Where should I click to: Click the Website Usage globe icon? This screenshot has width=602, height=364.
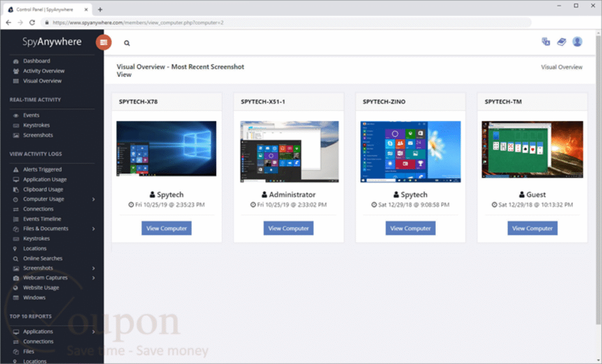(16, 288)
